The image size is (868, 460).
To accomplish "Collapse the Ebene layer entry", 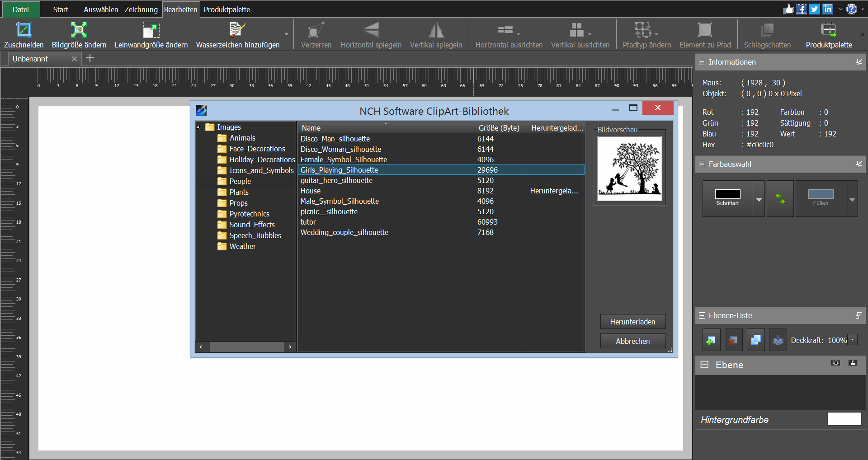I will [704, 365].
